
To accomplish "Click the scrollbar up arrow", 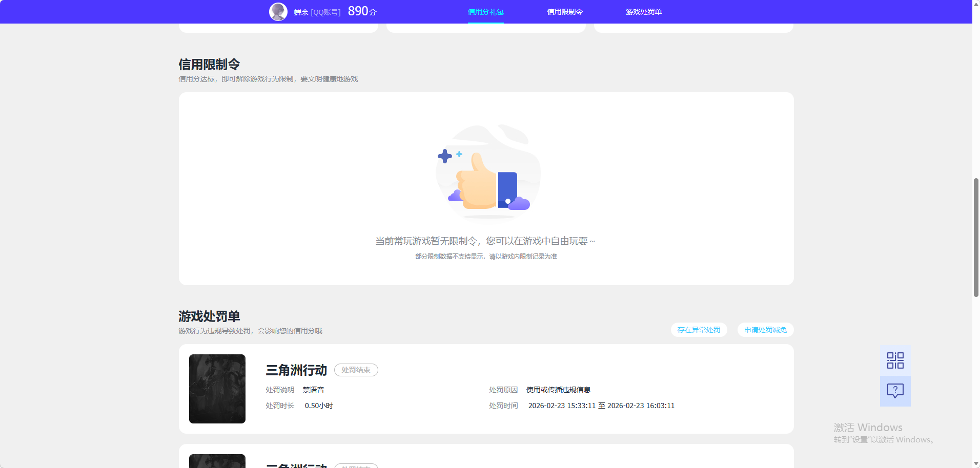I will coord(975,4).
